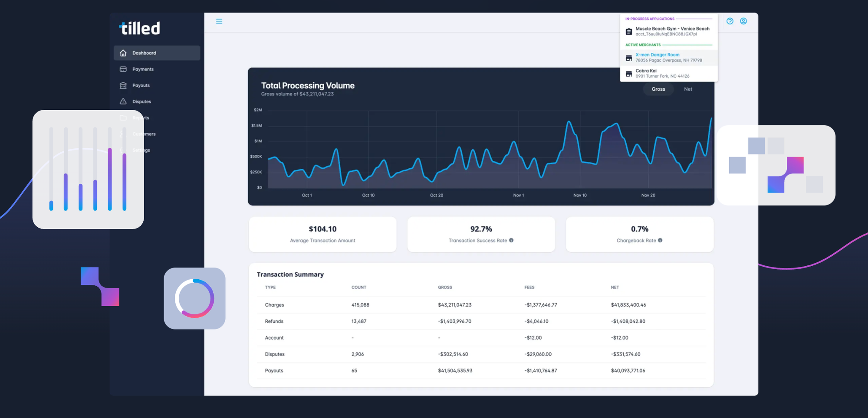
Task: Click Payouts gross value $41,504,535.93
Action: (x=455, y=371)
